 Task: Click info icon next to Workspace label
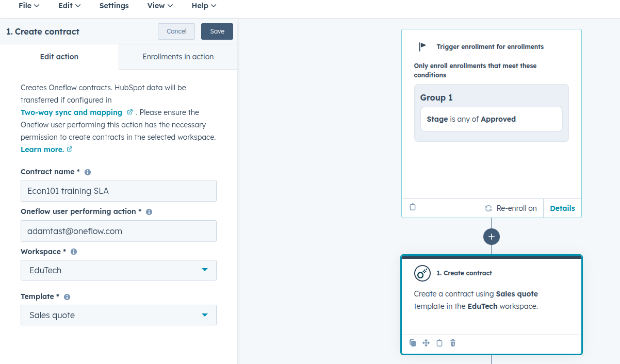74,252
